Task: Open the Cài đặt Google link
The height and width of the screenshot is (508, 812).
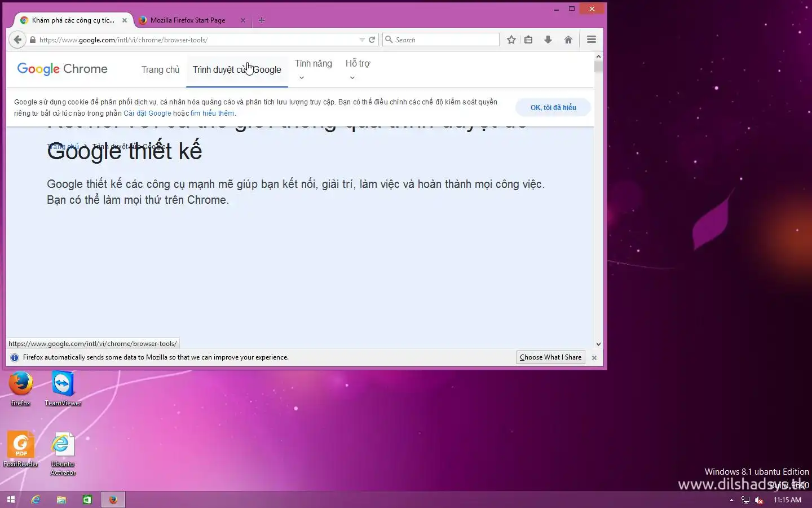Action: coord(147,113)
